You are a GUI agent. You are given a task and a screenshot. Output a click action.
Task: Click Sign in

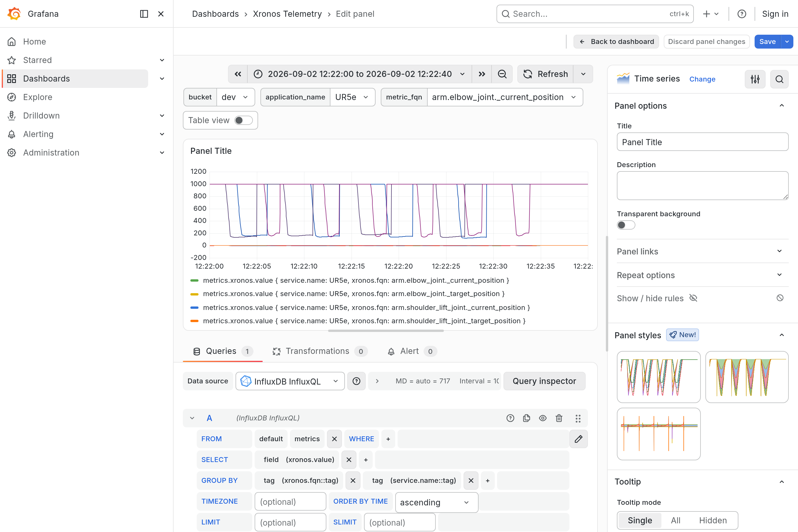tap(775, 14)
